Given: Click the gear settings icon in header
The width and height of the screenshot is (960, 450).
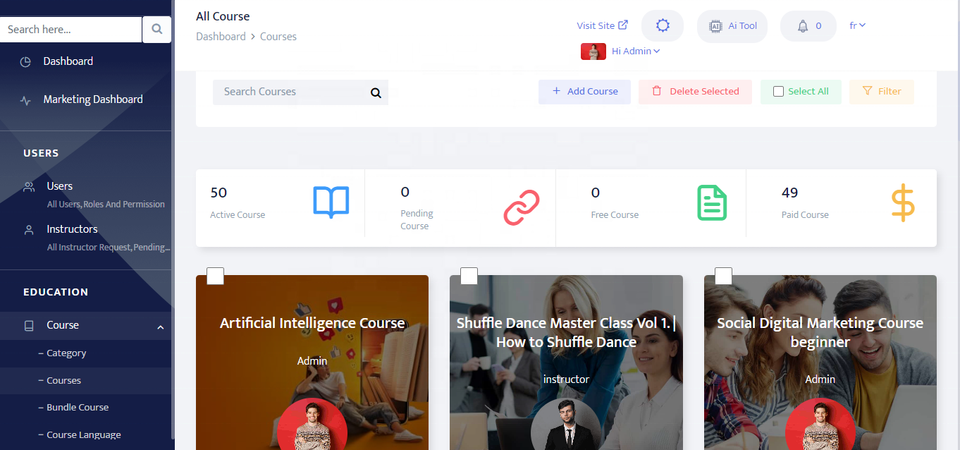Looking at the screenshot, I should [x=662, y=26].
